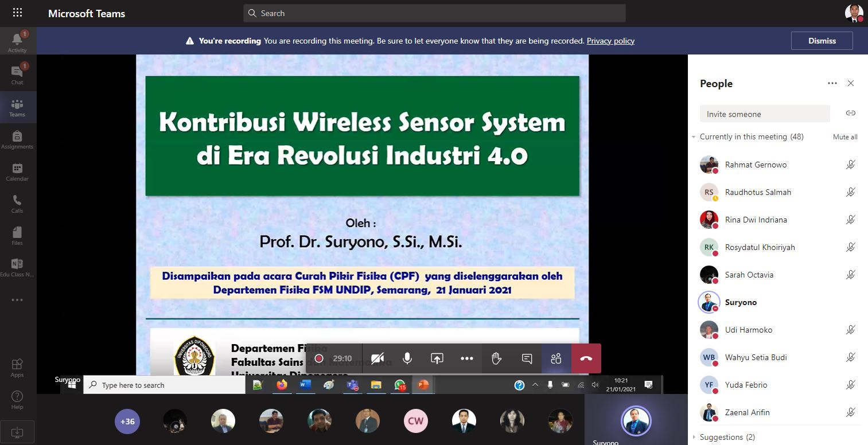Open the Privacy policy link
The image size is (868, 445).
(610, 41)
